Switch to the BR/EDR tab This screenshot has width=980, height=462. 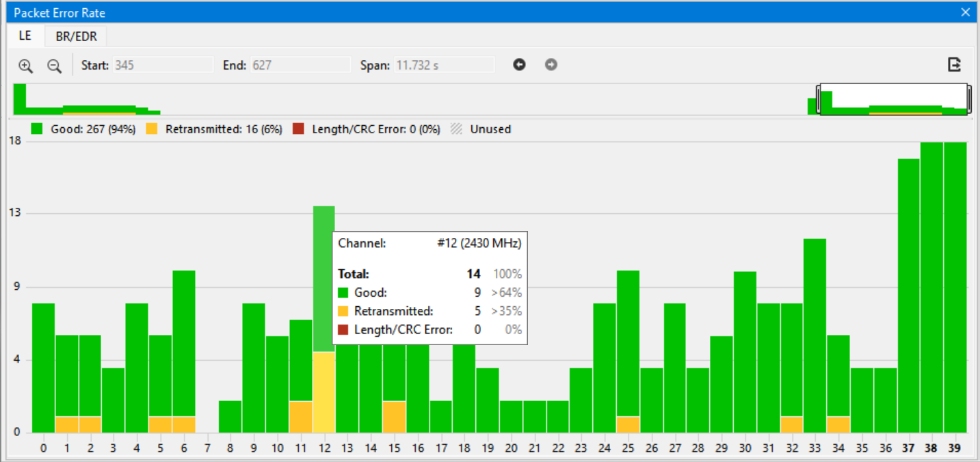point(75,36)
